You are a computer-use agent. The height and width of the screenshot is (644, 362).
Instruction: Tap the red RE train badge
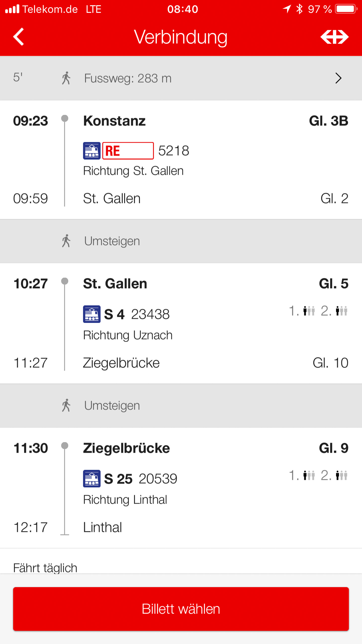[x=128, y=151]
